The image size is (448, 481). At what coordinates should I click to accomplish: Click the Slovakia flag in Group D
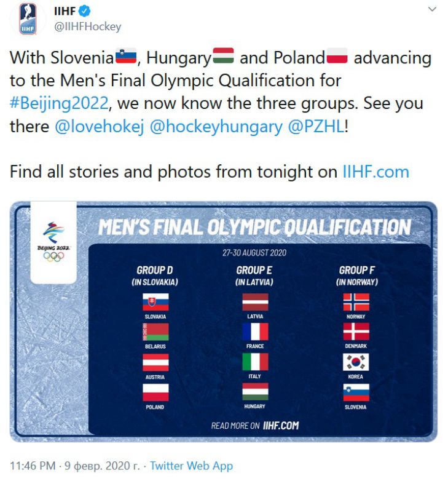click(155, 302)
